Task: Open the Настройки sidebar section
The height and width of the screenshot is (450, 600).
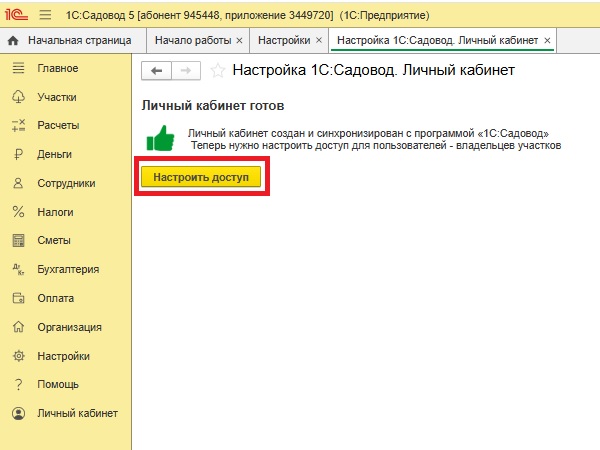Action: [x=64, y=356]
